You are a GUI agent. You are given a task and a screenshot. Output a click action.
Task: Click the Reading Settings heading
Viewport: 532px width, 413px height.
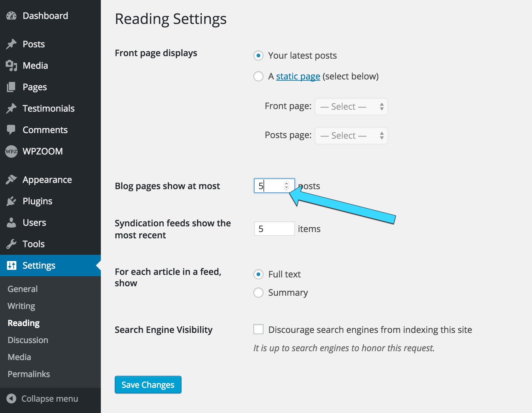[171, 19]
